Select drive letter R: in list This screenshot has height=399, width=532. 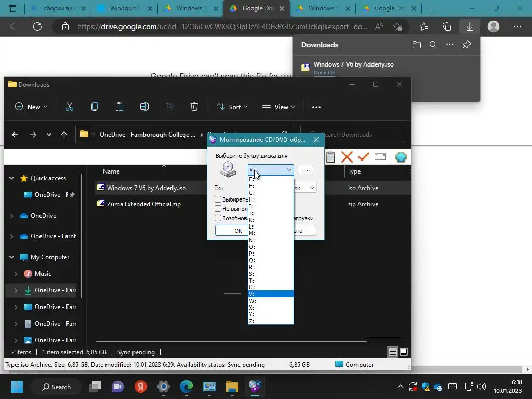(271, 267)
